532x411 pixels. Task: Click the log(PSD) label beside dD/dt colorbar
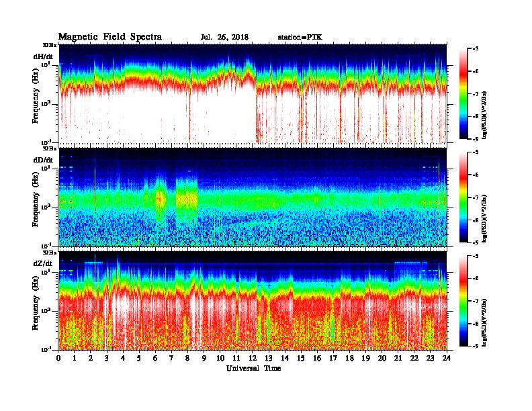(x=484, y=218)
